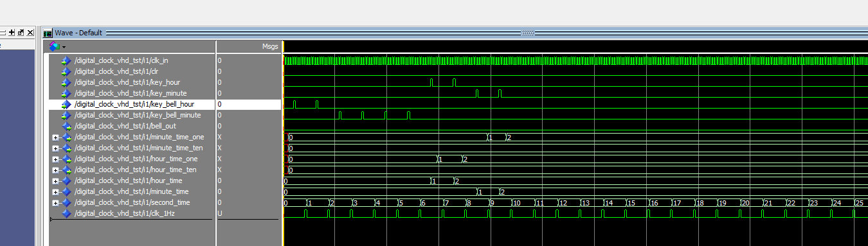Click the add pane plus icon in left panel
This screenshot has width=868, height=246.
pos(12,33)
